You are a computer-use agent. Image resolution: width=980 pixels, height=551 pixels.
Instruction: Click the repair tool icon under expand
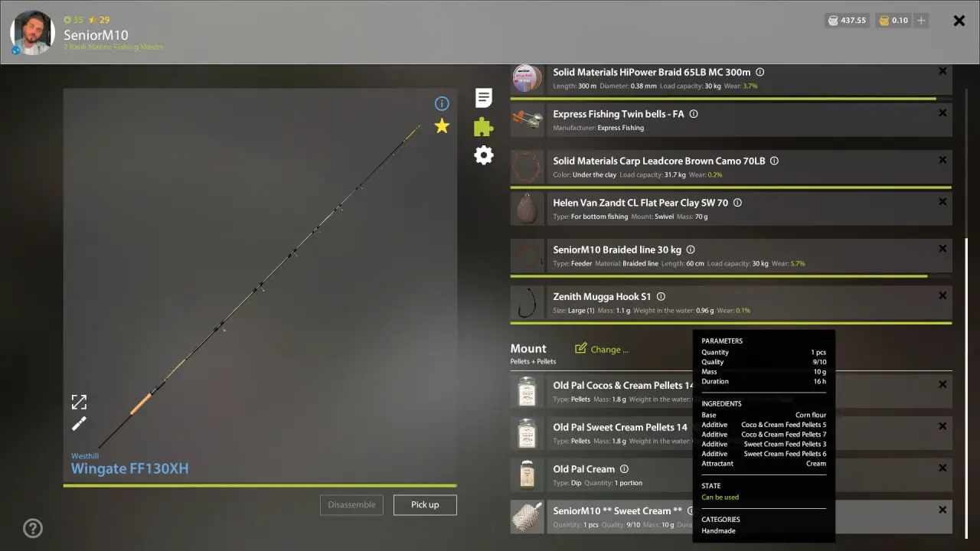click(x=79, y=423)
